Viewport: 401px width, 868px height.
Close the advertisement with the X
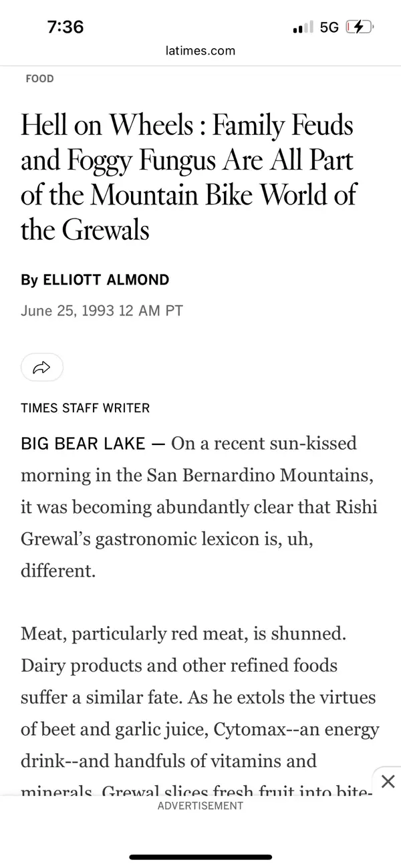coord(388,781)
